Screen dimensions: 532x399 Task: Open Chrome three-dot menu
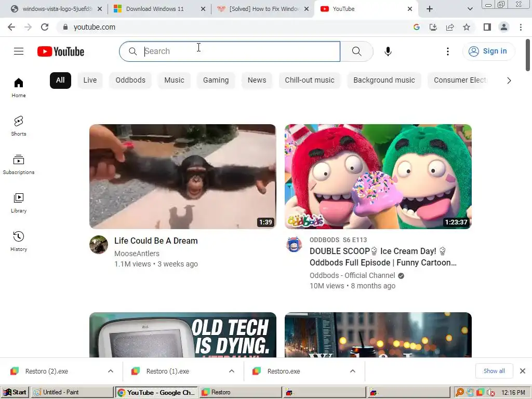click(x=521, y=27)
